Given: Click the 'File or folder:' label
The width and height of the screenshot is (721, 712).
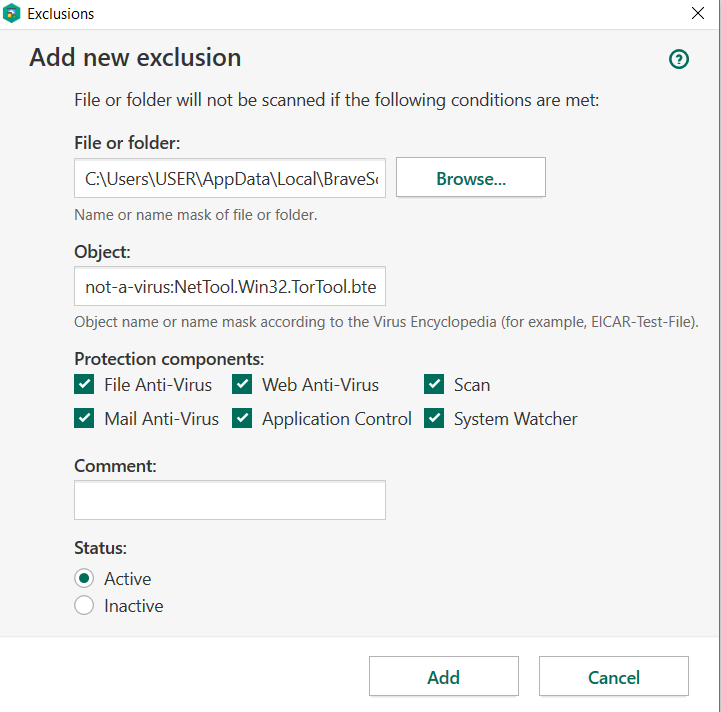Looking at the screenshot, I should click(x=127, y=143).
